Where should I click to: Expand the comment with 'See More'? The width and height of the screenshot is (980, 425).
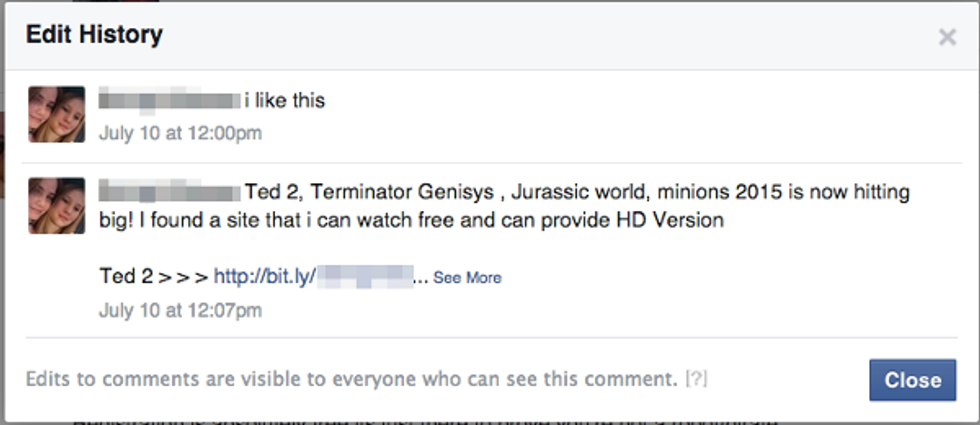click(x=467, y=278)
